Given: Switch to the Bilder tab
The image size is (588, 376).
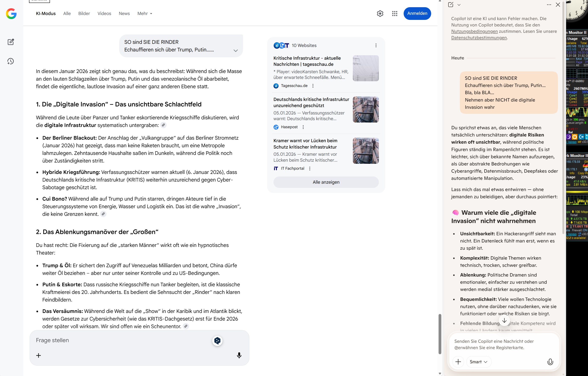Looking at the screenshot, I should coord(84,13).
